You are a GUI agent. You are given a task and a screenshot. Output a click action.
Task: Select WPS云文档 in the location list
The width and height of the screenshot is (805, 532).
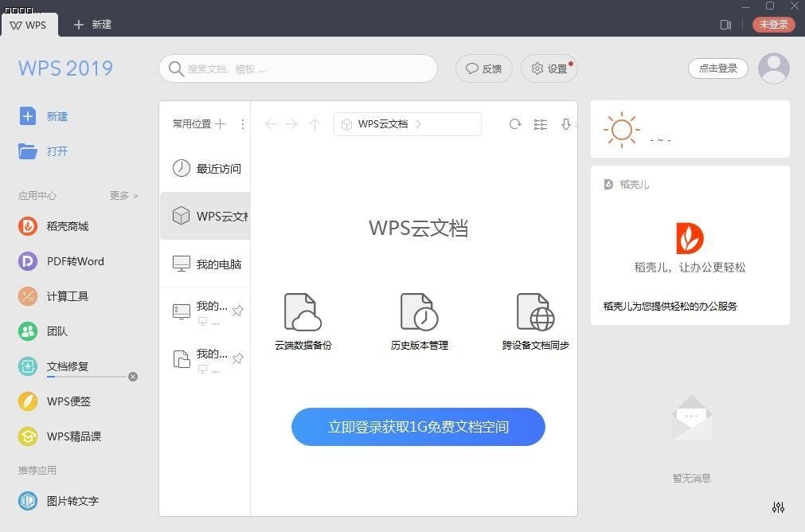pos(205,216)
